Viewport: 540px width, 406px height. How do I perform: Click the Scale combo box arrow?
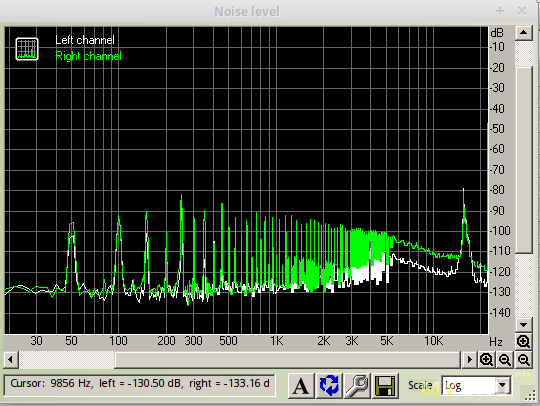point(502,386)
